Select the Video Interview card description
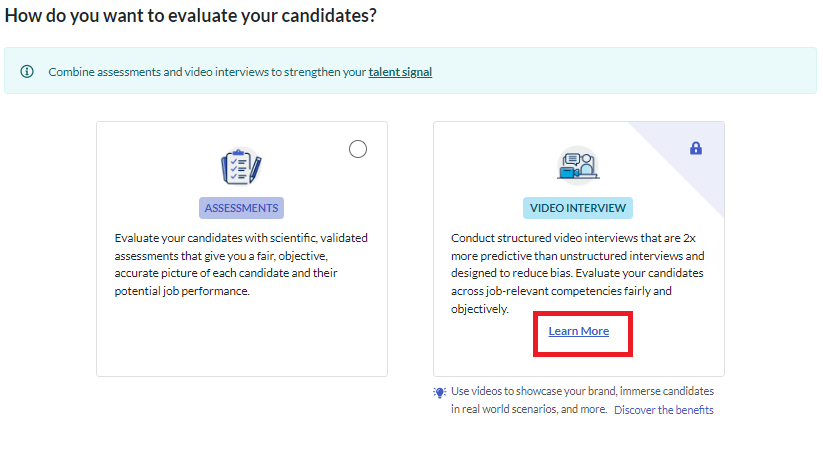Image resolution: width=823 pixels, height=454 pixels. 578,273
